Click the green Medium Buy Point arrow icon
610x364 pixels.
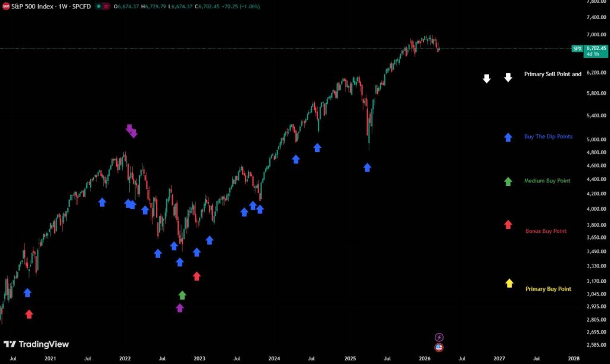tap(508, 181)
